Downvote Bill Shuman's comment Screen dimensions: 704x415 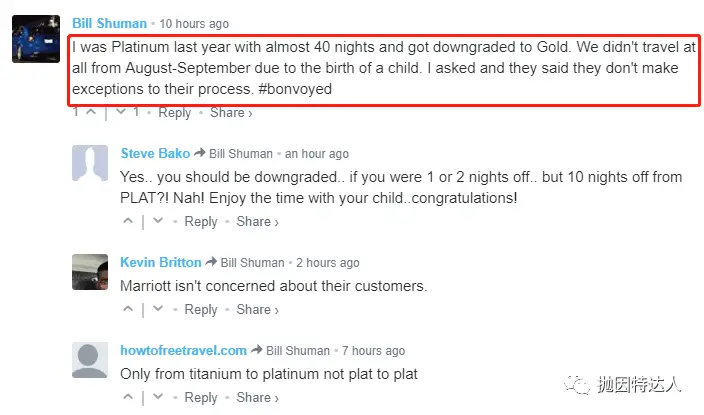(x=123, y=113)
